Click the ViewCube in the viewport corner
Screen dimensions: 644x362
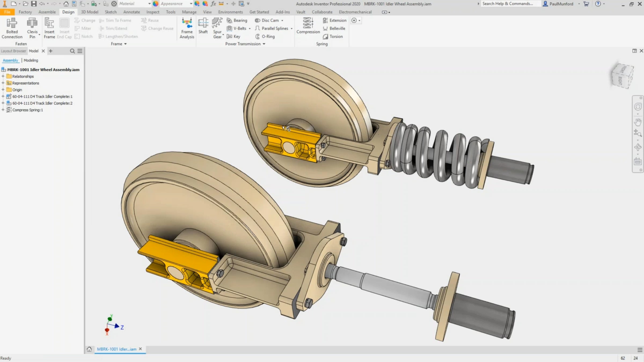pos(623,76)
